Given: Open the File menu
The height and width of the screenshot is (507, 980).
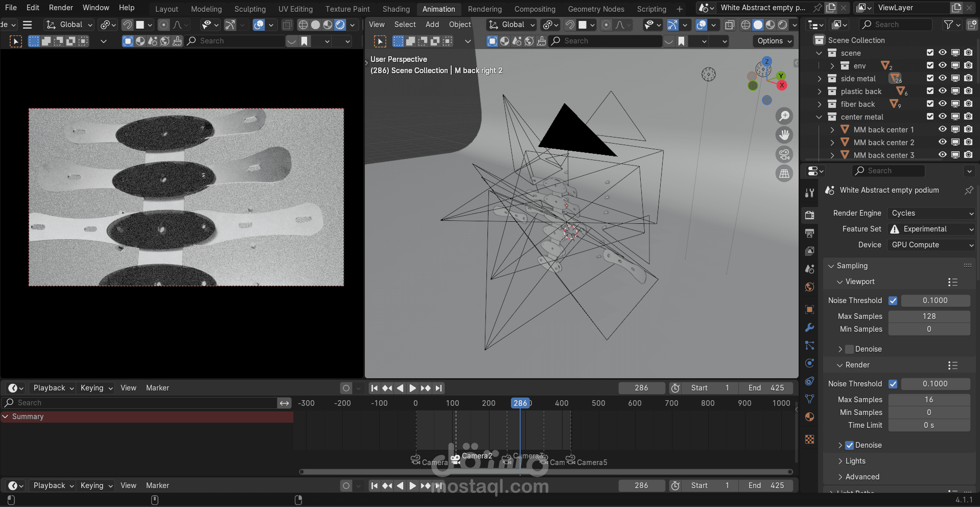Looking at the screenshot, I should tap(11, 8).
